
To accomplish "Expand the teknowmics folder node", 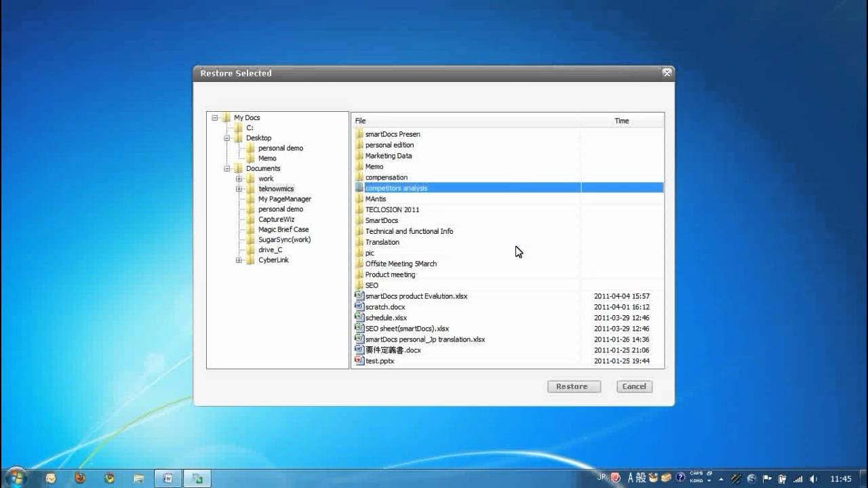I will (239, 189).
